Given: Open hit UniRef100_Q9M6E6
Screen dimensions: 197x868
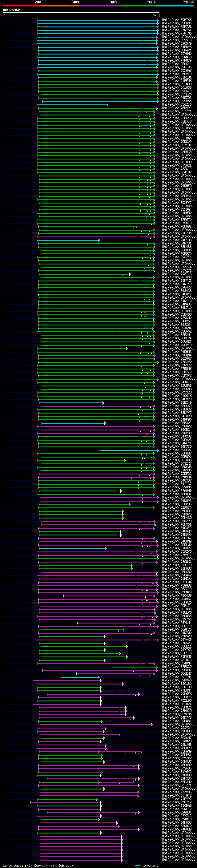Looking at the screenshot, I should (177, 694).
